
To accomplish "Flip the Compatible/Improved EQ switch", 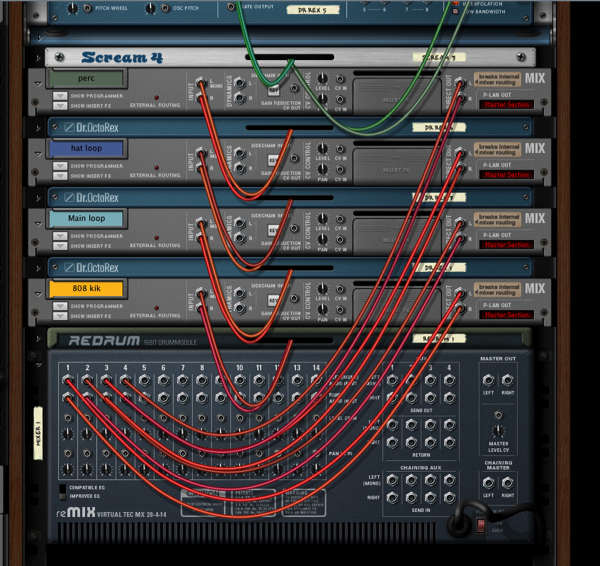I will pyautogui.click(x=63, y=492).
